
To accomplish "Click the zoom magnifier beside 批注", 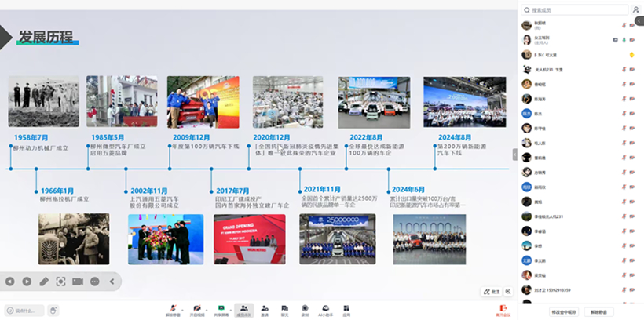I will coord(508,291).
